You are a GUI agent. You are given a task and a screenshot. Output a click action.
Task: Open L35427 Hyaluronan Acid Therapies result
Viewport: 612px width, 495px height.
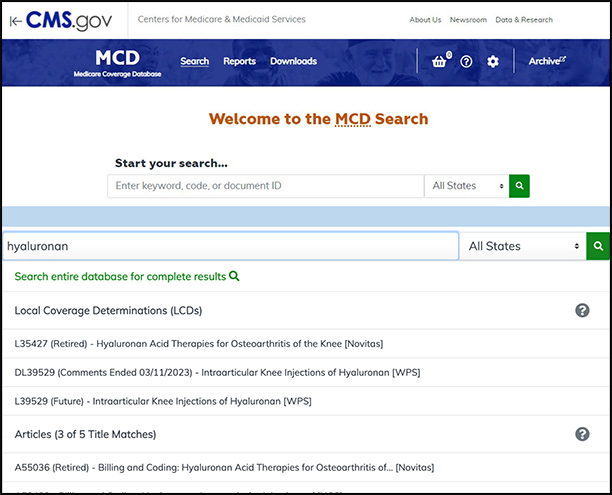coord(198,344)
